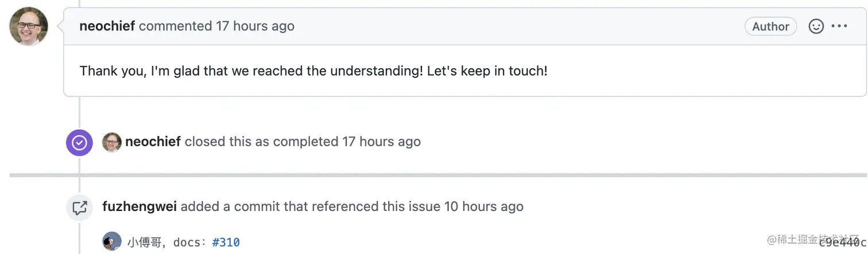Click the cross-reference commit timeline icon
This screenshot has height=254, width=868.
pos(79,208)
